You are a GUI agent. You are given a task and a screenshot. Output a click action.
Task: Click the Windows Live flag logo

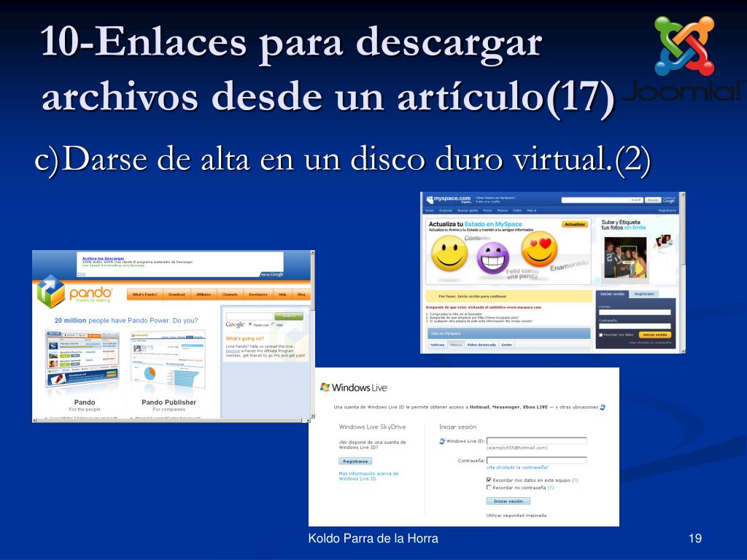pyautogui.click(x=325, y=387)
